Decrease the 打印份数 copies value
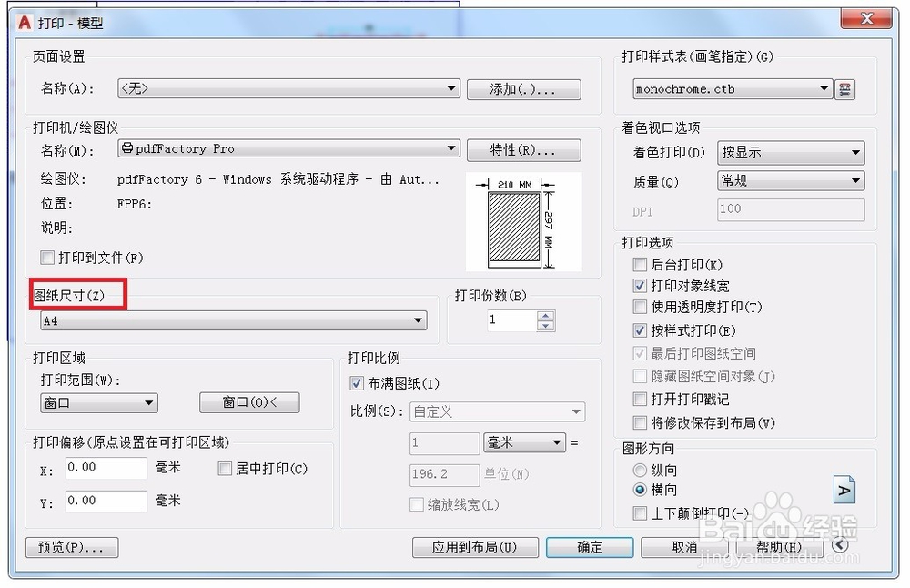The image size is (910, 588). (545, 326)
